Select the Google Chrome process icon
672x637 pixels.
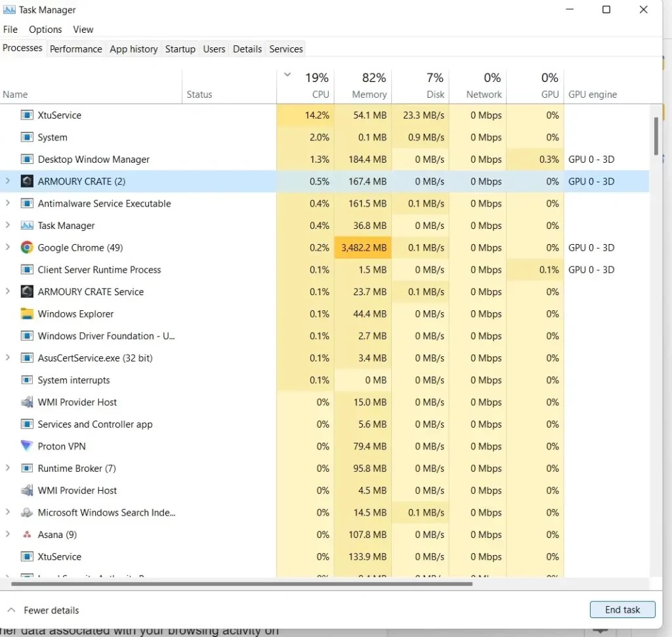[26, 247]
